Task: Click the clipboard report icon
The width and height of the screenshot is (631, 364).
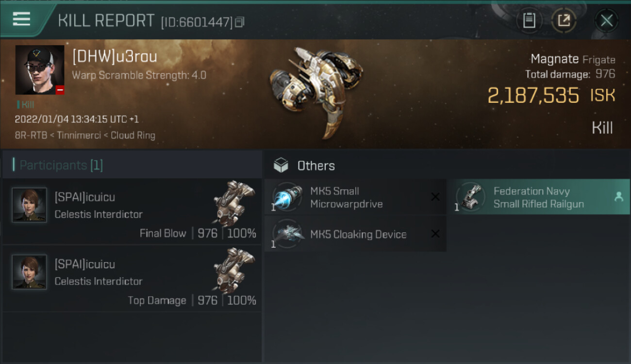Action: (x=529, y=20)
